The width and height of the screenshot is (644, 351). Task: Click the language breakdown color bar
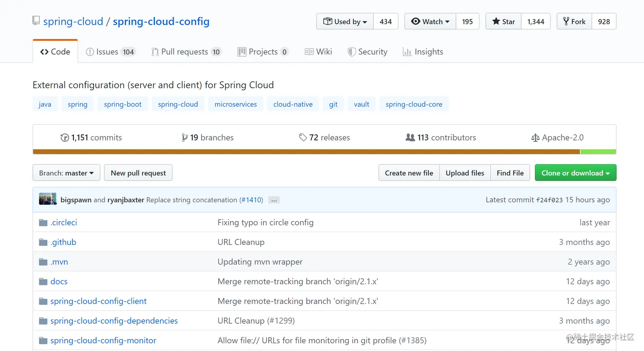(325, 152)
